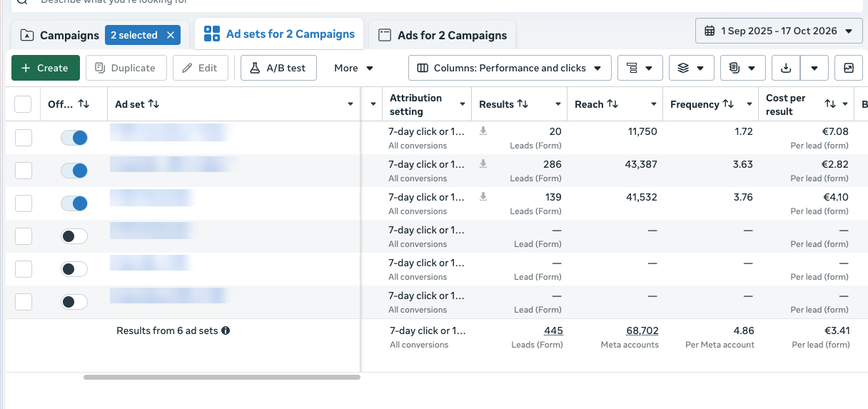Sort the Frequency column
This screenshot has height=409, width=868.
(728, 104)
